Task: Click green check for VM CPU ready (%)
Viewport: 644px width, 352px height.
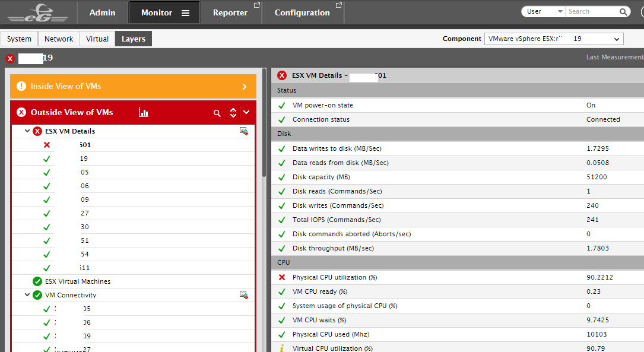Action: click(282, 291)
